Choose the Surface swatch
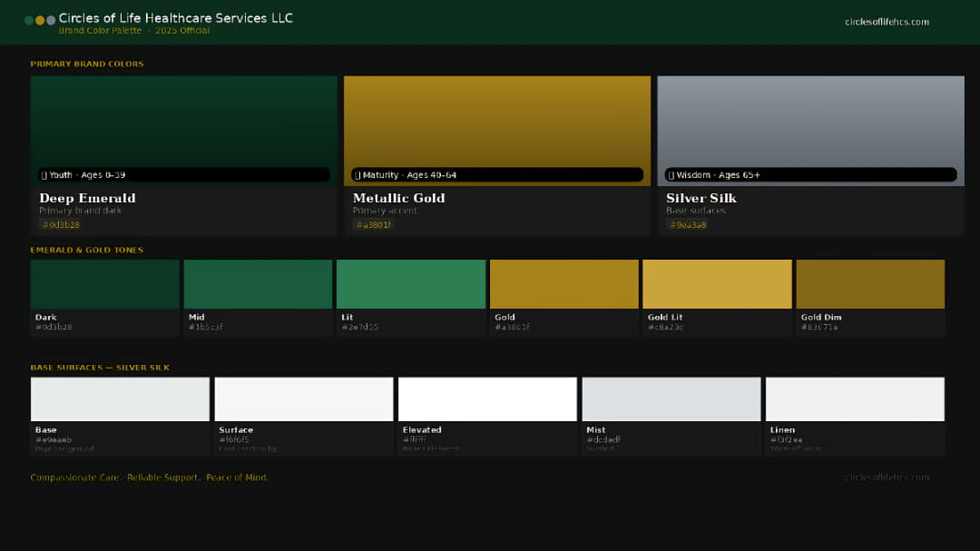This screenshot has width=980, height=551. (304, 399)
